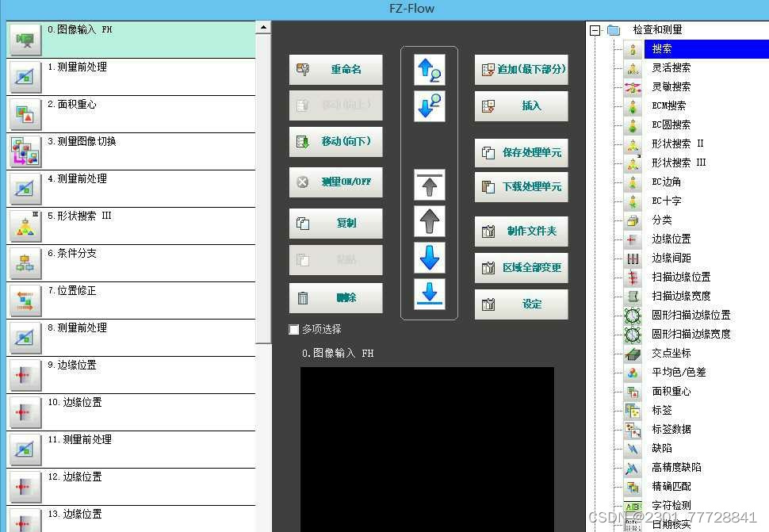Viewport: 769px width, 532px height.
Task: Click the 边缘位置 icon on unit 9
Action: tap(24, 375)
